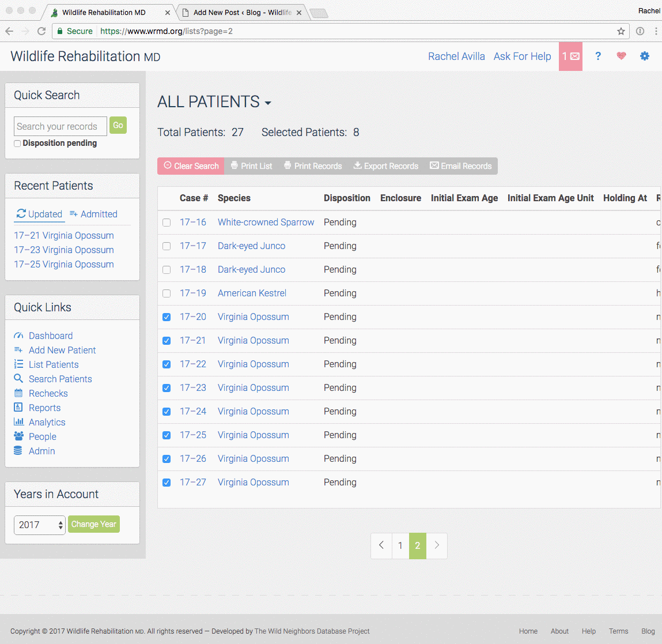Click Print Records
Viewport: 662px width, 644px height.
(313, 166)
